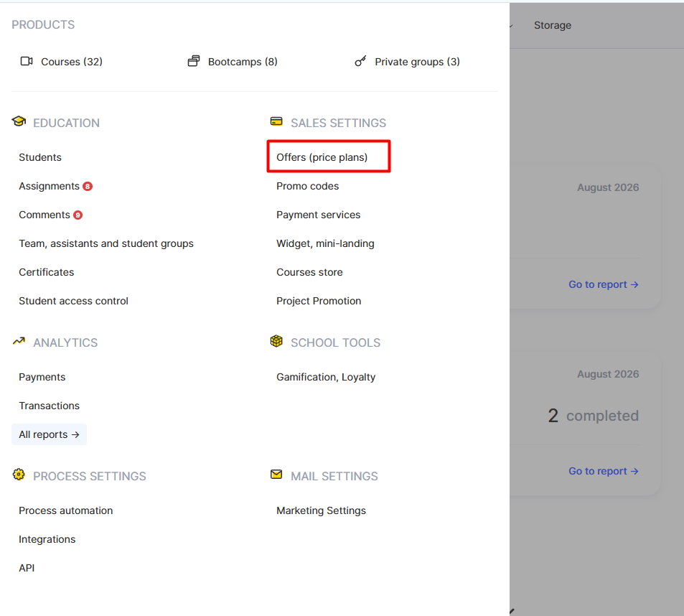
Task: Click the All reports button
Action: point(50,434)
